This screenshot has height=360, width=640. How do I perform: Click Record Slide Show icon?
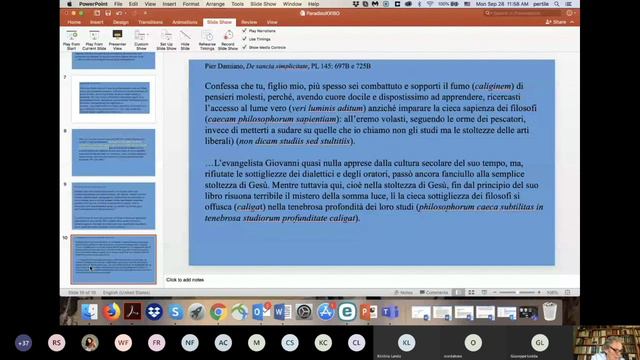point(228,36)
